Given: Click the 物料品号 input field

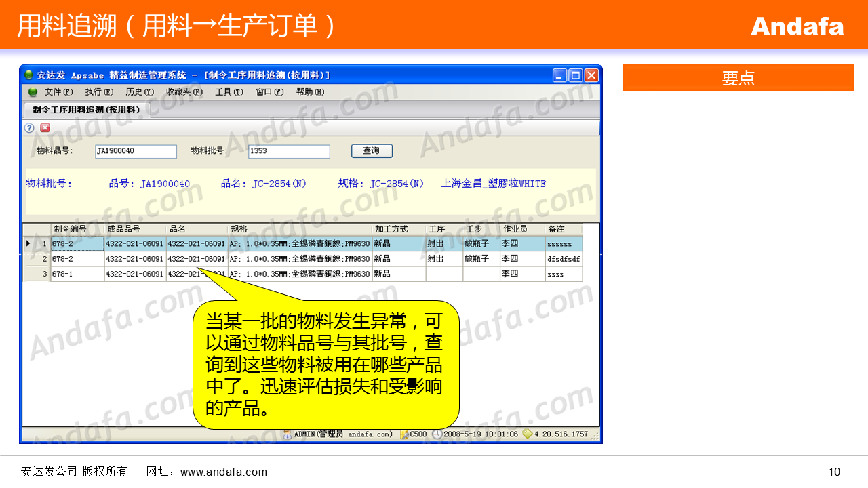Looking at the screenshot, I should 136,151.
